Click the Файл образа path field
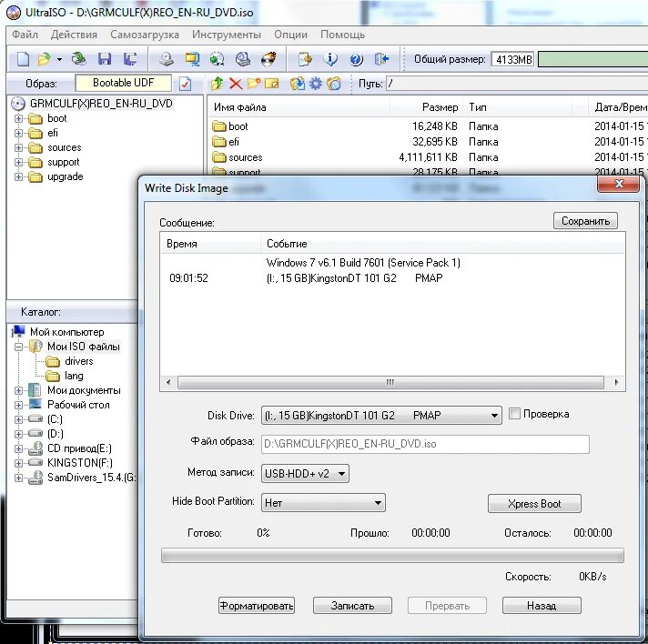The width and height of the screenshot is (648, 644). tap(425, 444)
